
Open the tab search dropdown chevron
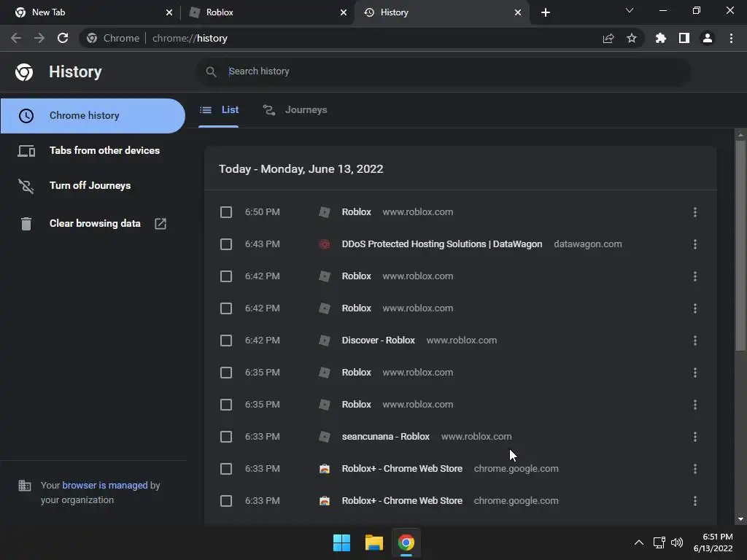click(x=630, y=10)
